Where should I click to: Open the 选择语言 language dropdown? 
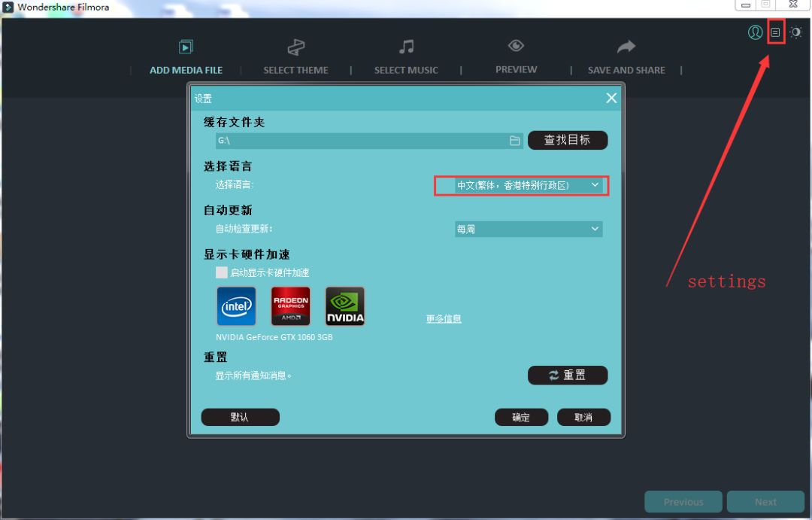click(x=520, y=185)
